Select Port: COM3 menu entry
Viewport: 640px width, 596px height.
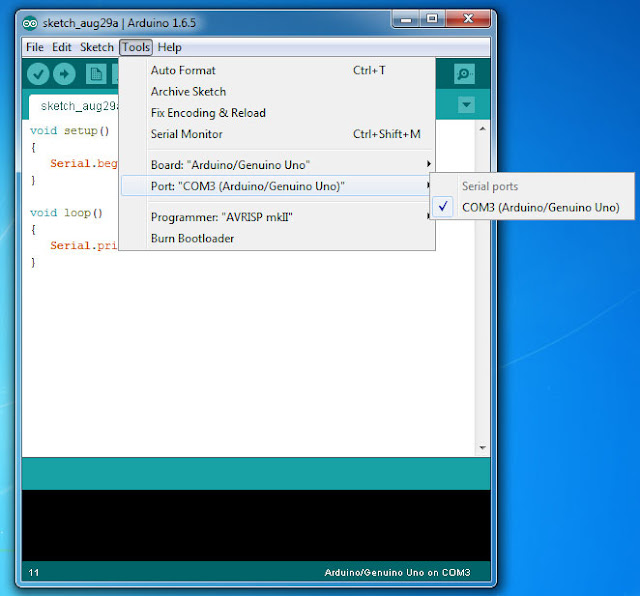click(x=277, y=186)
